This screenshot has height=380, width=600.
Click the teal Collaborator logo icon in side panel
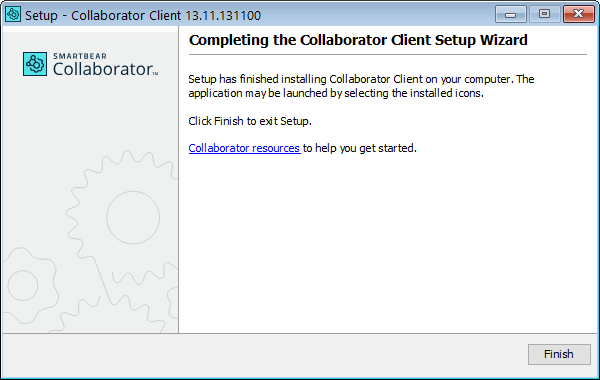point(35,64)
